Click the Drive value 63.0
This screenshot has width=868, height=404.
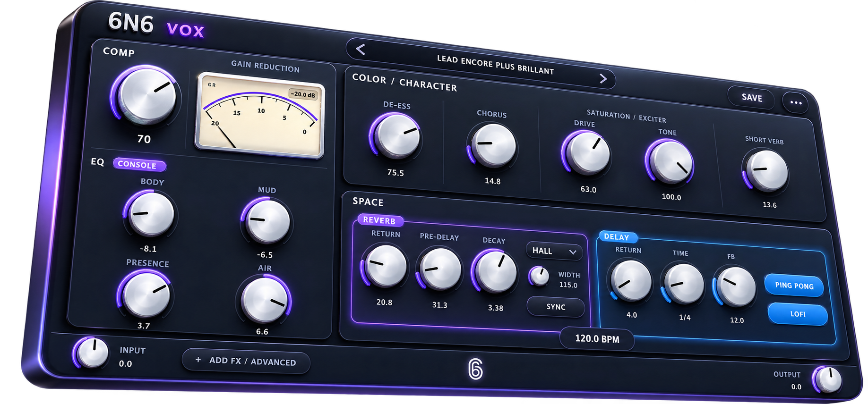click(588, 189)
